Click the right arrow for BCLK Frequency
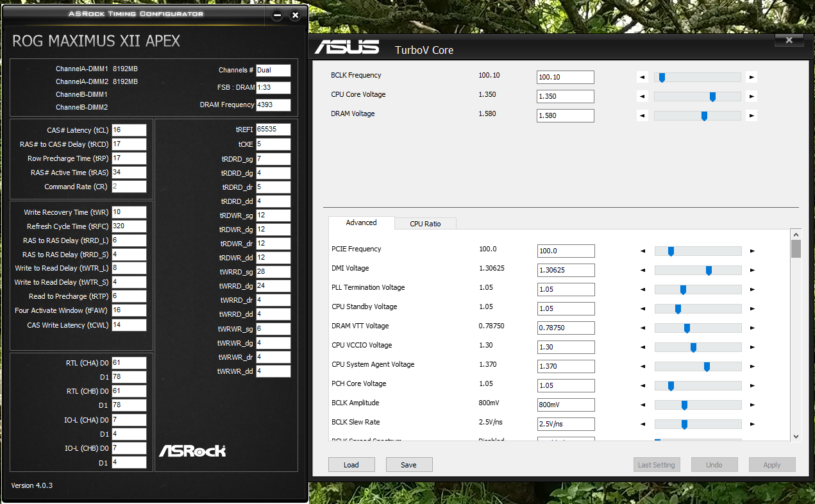Viewport: 815px width, 504px height. tap(752, 78)
